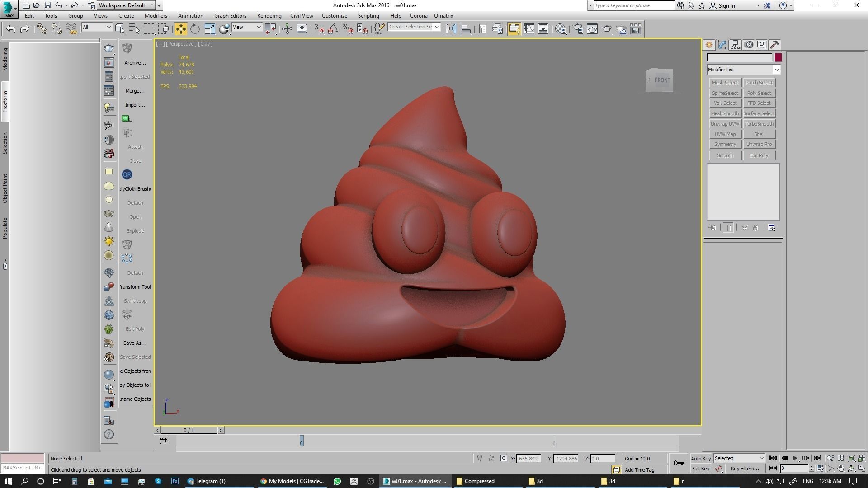Click the FRONT face of the ViewCube
The width and height of the screenshot is (868, 488).
tap(662, 80)
